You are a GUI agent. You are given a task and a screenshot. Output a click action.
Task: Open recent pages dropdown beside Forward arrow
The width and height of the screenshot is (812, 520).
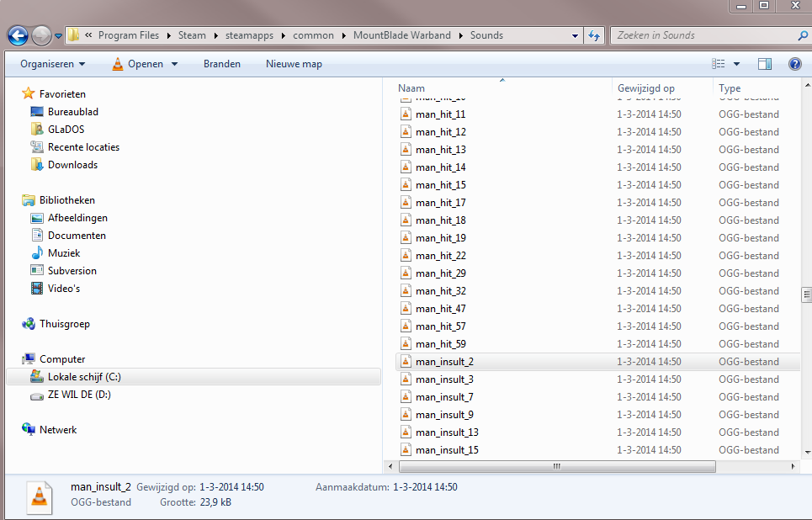(x=59, y=35)
